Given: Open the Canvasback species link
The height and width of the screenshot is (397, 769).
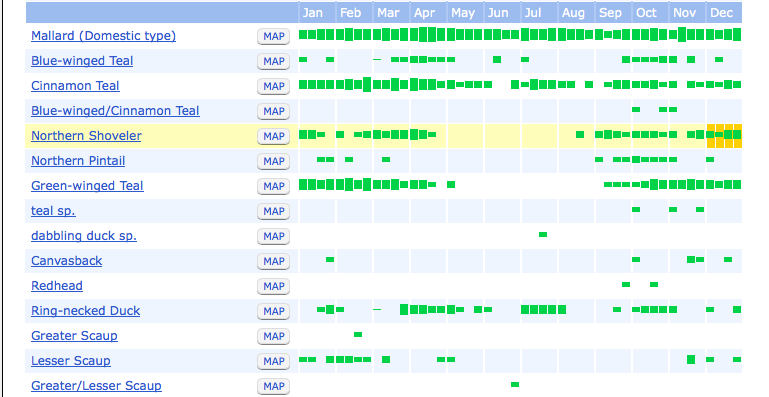Looking at the screenshot, I should (67, 261).
